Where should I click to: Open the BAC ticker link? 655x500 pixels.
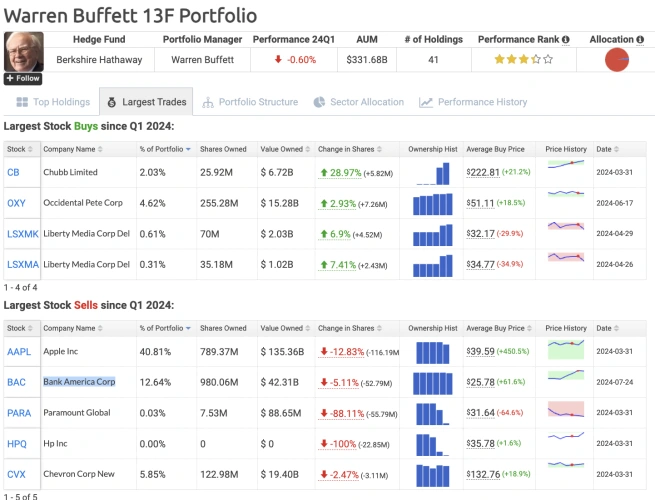(16, 382)
